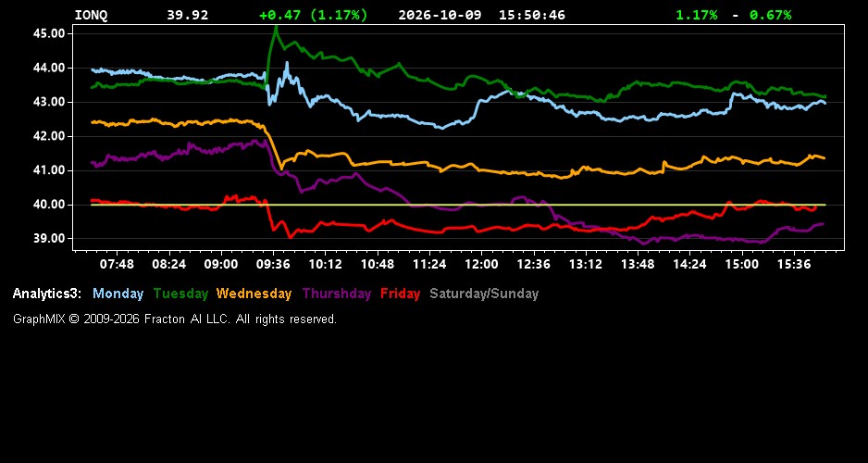Viewport: 868px width, 463px height.
Task: Select the +0.47 (1.17%) change indicator
Action: [x=314, y=15]
